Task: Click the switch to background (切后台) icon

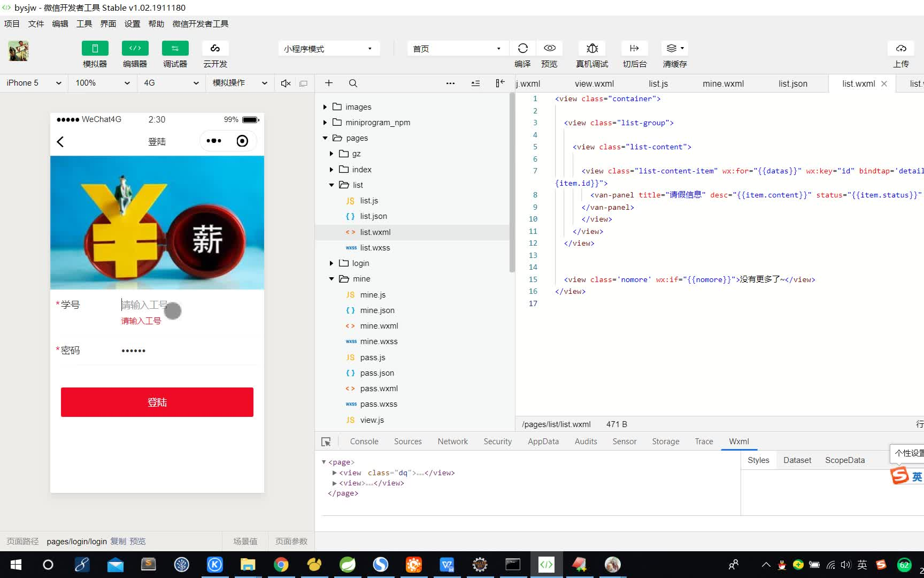Action: 635,48
